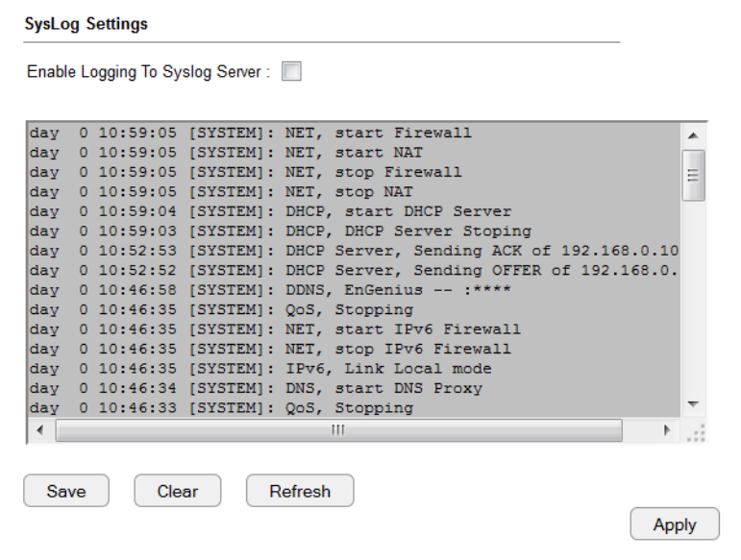Select the 'IPv6, Link Local mode' line
This screenshot has width=741, height=560.
[260, 368]
